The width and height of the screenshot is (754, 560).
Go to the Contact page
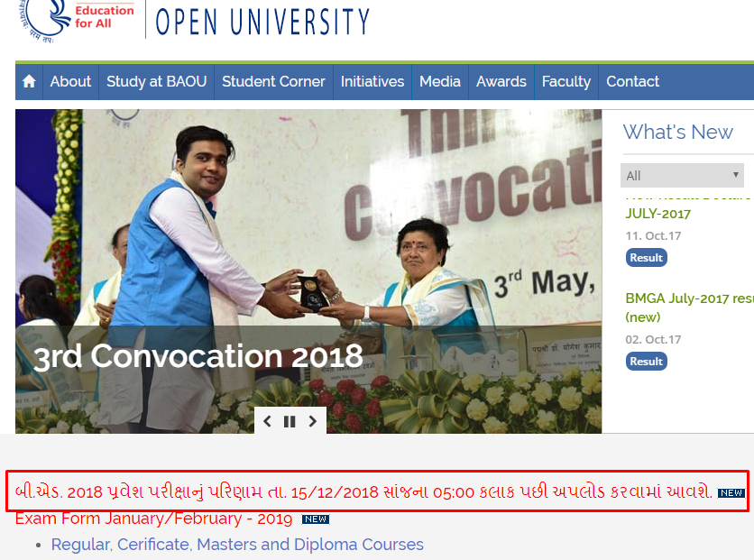coord(632,82)
